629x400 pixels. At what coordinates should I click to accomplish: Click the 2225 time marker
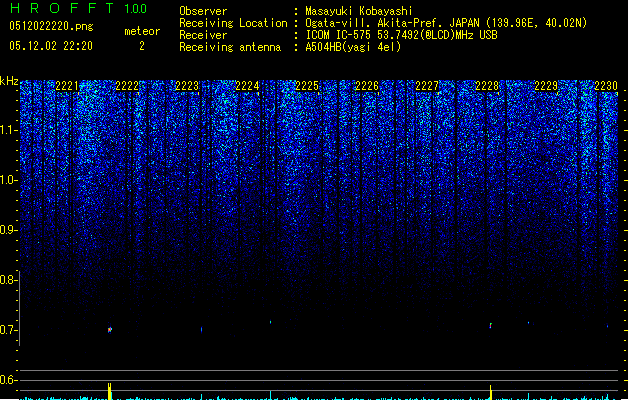[x=307, y=86]
